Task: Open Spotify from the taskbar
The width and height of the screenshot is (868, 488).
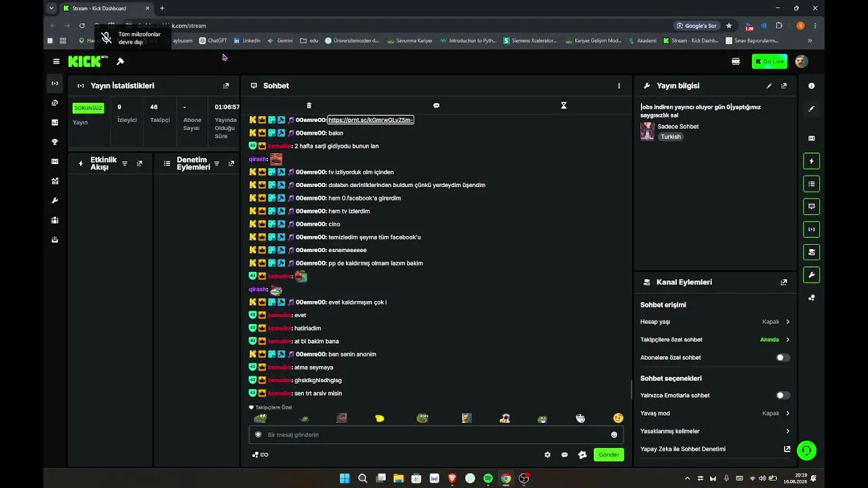Action: [488, 479]
